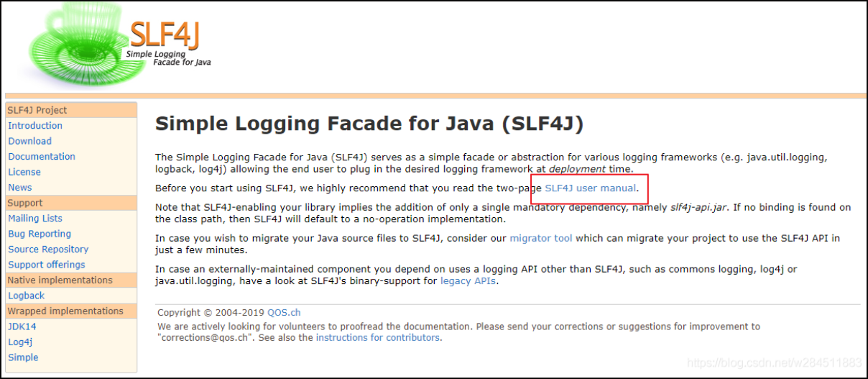868x379 pixels.
Task: Open the Documentation link in sidebar
Action: coord(42,157)
